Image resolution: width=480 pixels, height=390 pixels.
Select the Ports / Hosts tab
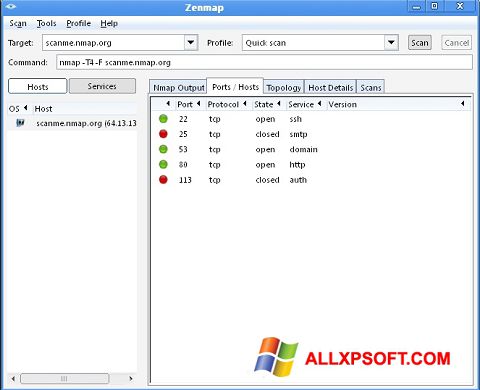235,87
